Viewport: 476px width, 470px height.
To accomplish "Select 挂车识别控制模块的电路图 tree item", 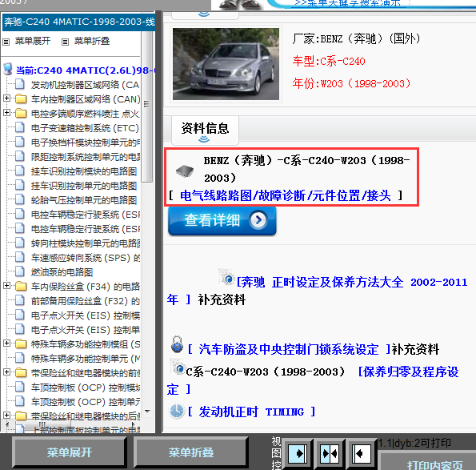I will [x=83, y=171].
